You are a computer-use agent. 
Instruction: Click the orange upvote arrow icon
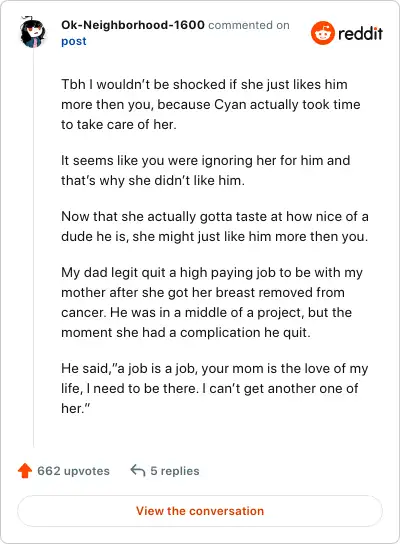coord(25,471)
